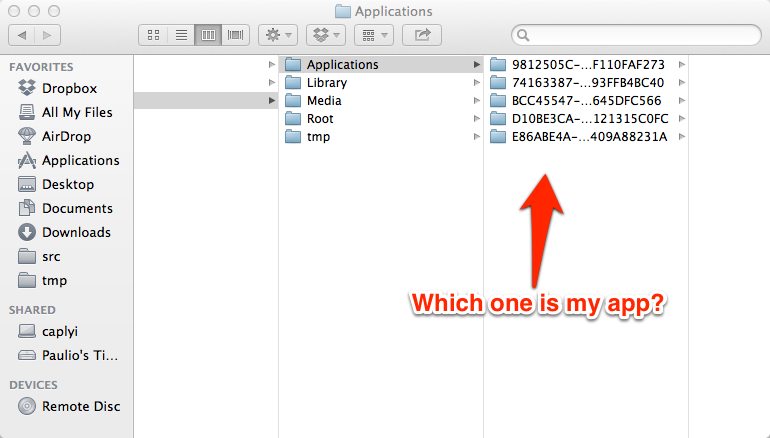The image size is (770, 438).
Task: Click the Media folder icon
Action: click(x=293, y=101)
